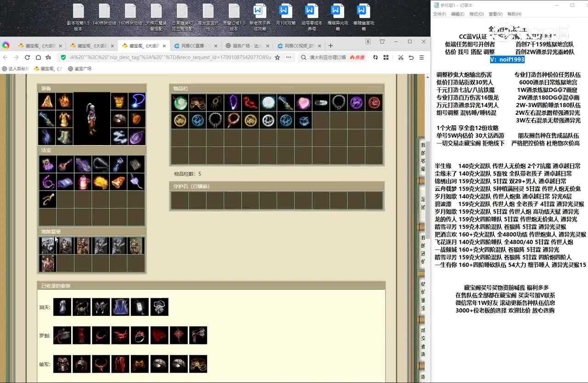
Task: Click the silver ring band inventory item
Action: tap(321, 103)
